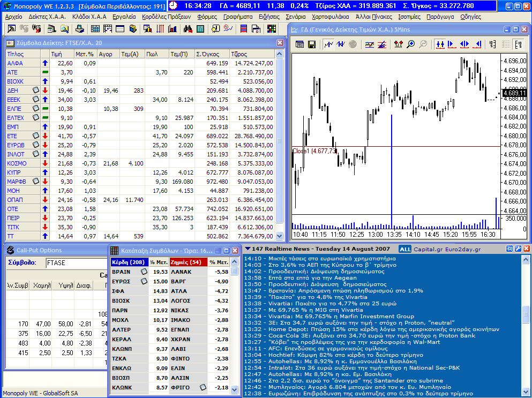This screenshot has height=398, width=532.
Task: Sort the FTSE table by Τιμή column
Action: coord(62,54)
